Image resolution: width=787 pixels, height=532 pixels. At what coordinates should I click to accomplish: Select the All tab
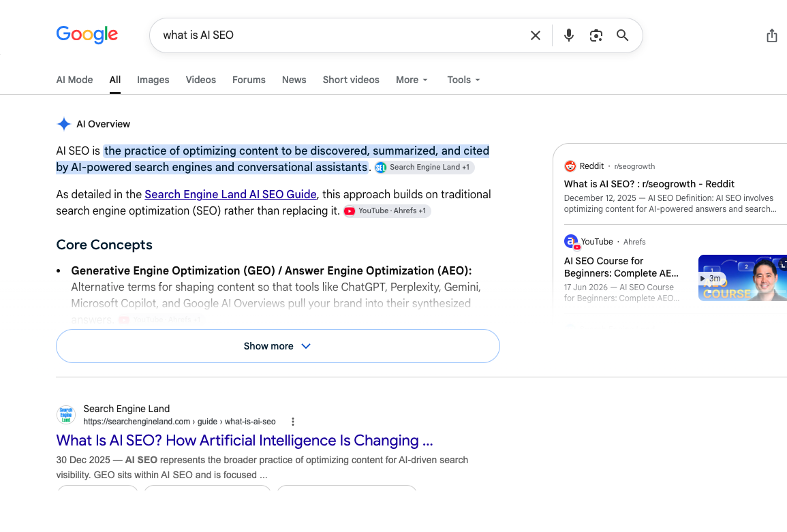[x=115, y=80]
